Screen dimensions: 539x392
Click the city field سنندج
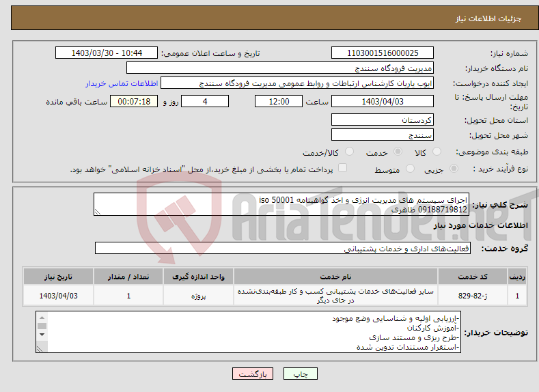(383, 135)
